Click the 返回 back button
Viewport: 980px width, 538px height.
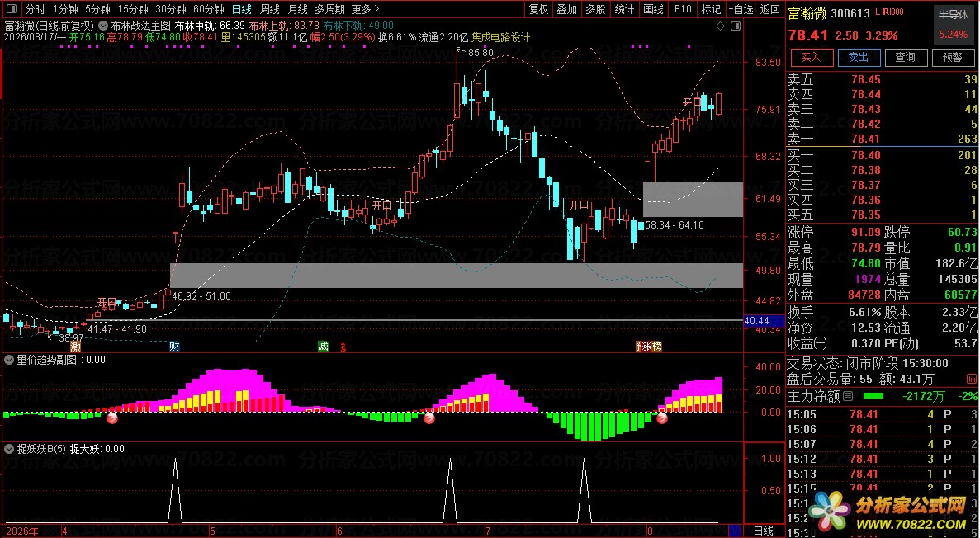pyautogui.click(x=770, y=9)
